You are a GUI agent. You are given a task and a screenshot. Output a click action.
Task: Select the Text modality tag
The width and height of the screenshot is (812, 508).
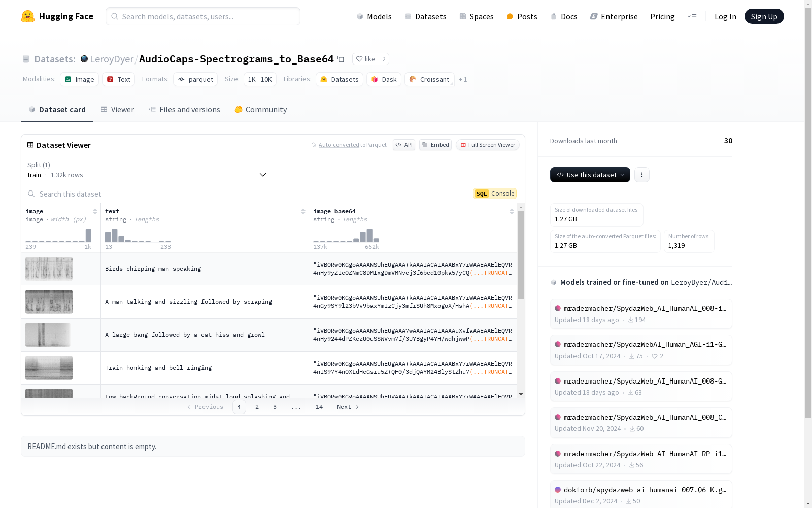(119, 79)
